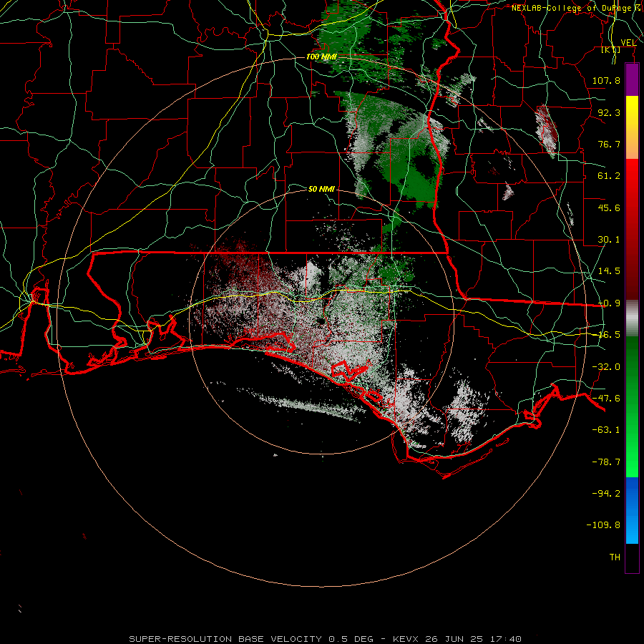The height and width of the screenshot is (644, 644).
Task: Click the 30.1 legend value
Action: [609, 240]
